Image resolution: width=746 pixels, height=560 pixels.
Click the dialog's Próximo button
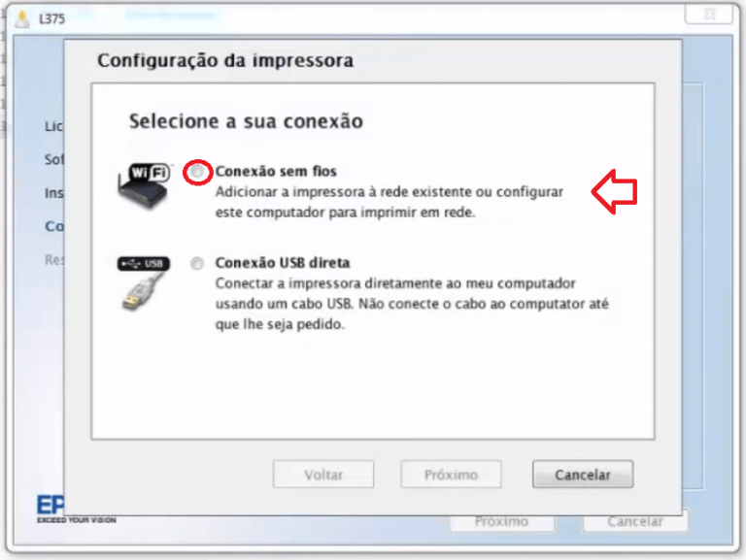[x=451, y=474]
